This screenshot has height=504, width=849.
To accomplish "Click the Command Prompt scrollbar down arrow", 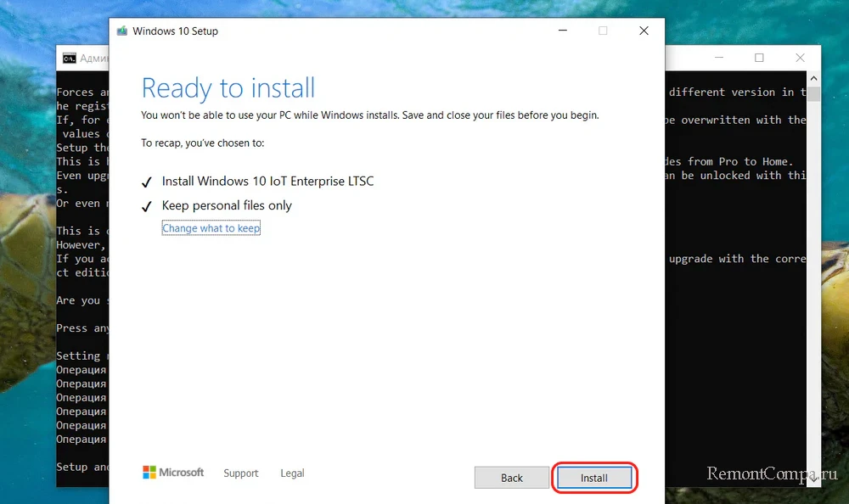I will (813, 479).
